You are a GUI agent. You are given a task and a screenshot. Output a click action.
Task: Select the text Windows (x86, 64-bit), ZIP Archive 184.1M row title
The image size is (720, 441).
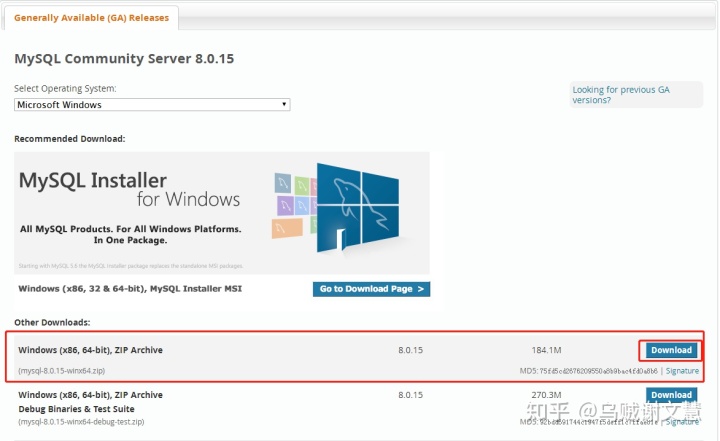click(90, 350)
